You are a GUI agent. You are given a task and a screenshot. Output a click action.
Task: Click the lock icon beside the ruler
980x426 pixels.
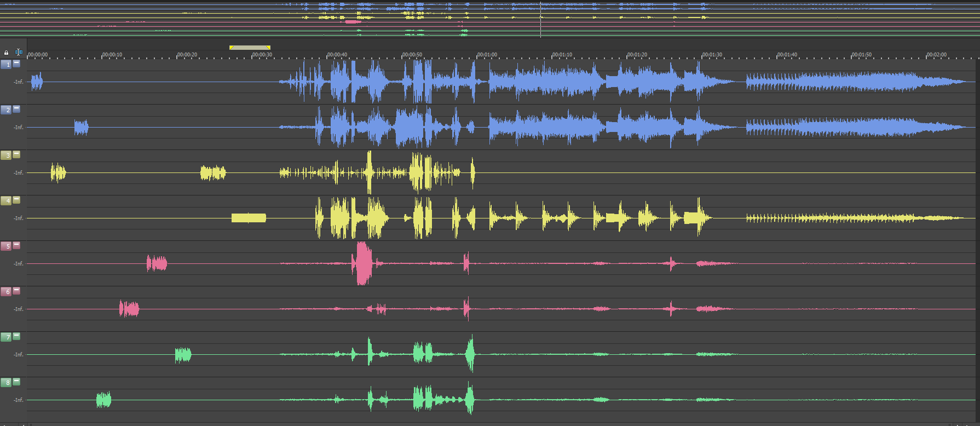[x=6, y=53]
